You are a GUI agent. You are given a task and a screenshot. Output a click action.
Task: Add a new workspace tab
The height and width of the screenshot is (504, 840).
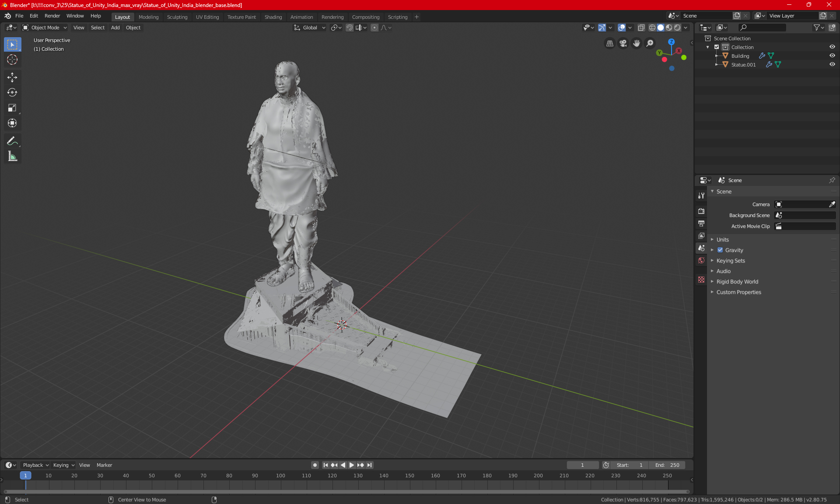point(416,17)
